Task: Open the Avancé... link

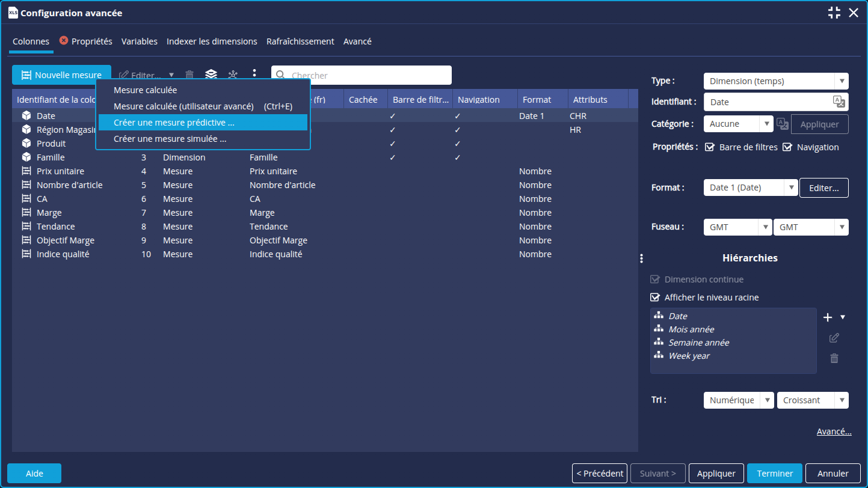Action: (x=834, y=432)
